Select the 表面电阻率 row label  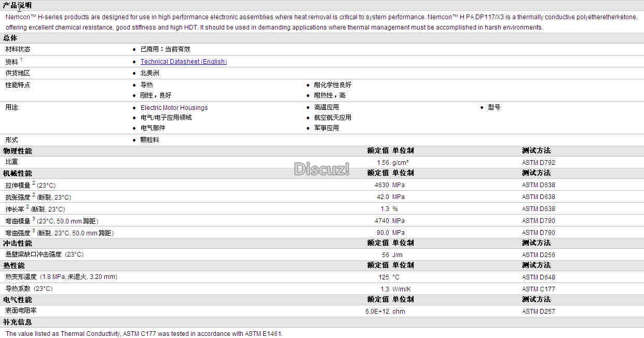click(21, 311)
